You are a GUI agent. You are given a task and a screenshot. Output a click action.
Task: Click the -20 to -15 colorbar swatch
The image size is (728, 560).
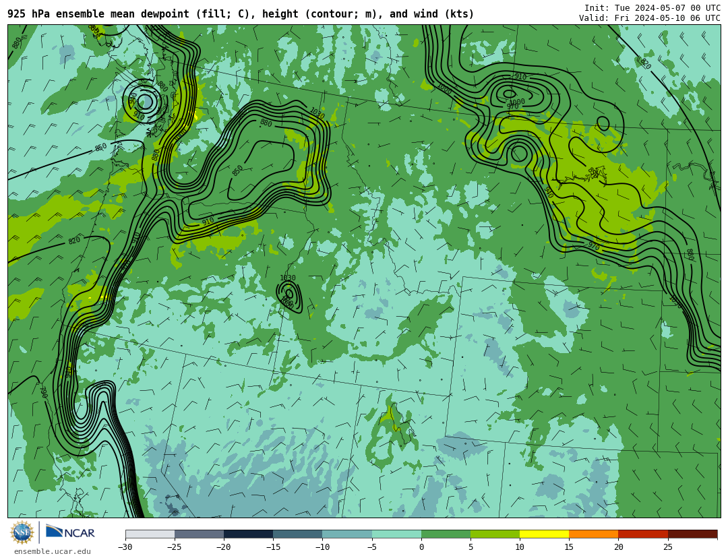click(x=248, y=534)
